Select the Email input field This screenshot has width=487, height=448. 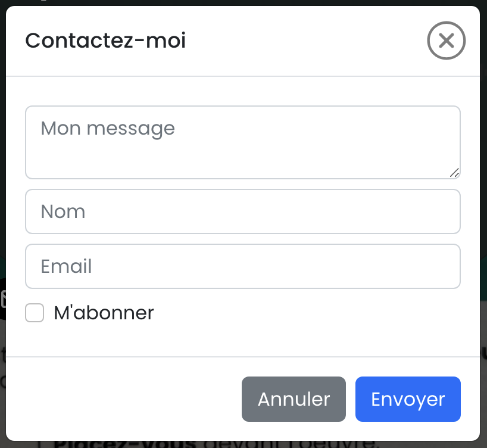[x=242, y=266]
